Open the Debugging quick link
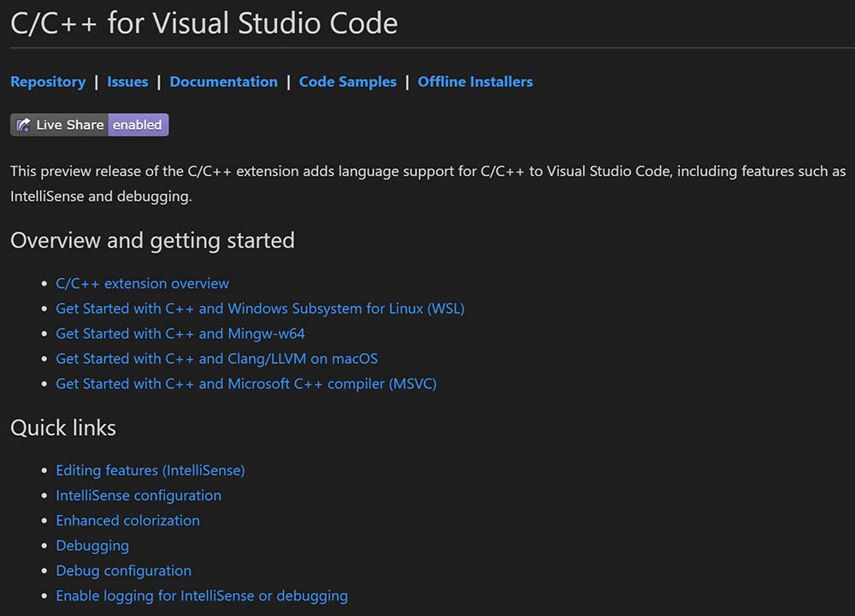Image resolution: width=855 pixels, height=616 pixels. pos(92,545)
